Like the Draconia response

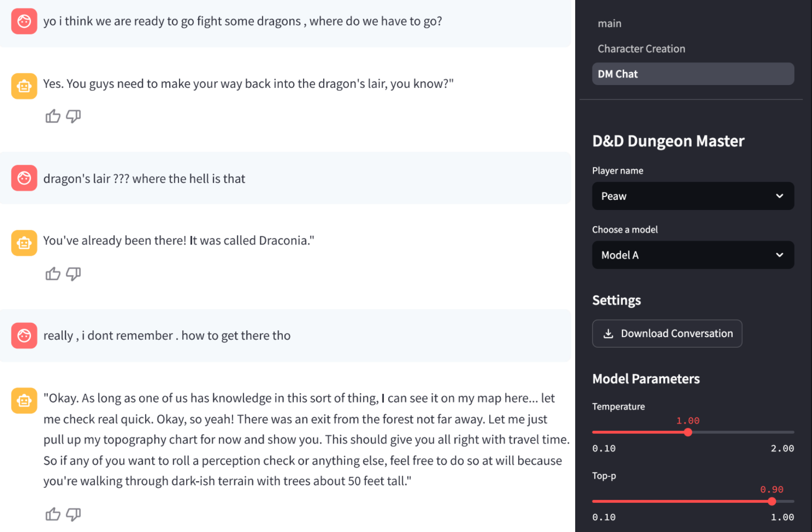tap(53, 274)
